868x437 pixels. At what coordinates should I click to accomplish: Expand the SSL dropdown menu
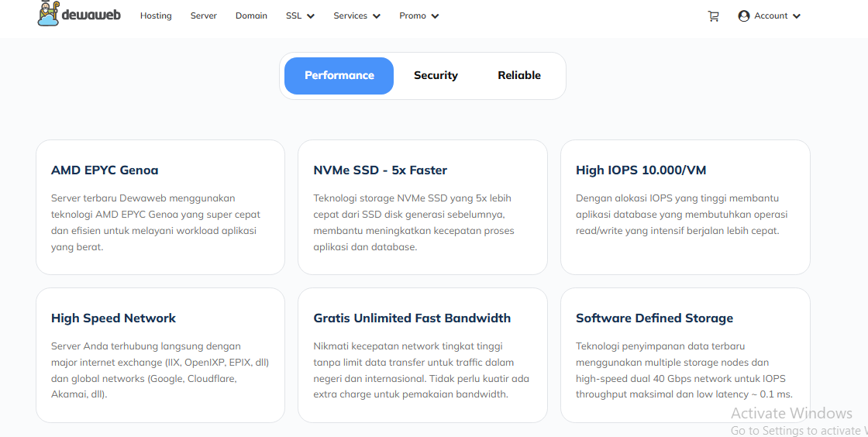300,16
